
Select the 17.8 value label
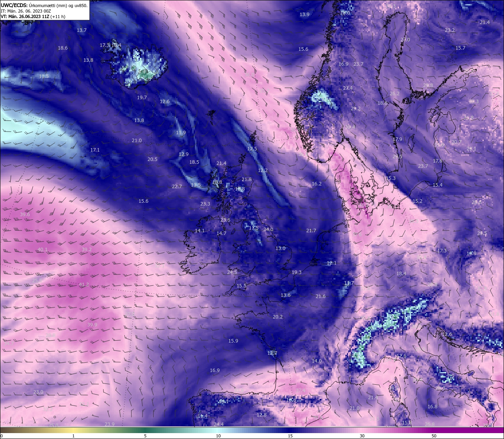coord(437,161)
